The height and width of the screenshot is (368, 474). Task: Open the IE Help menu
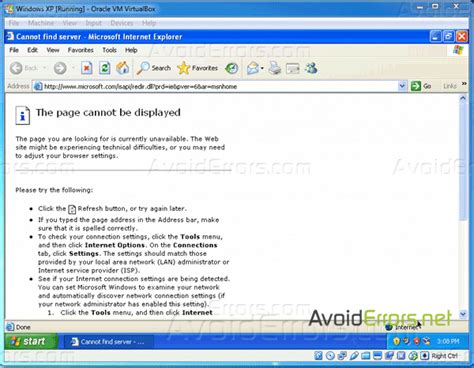click(x=131, y=50)
